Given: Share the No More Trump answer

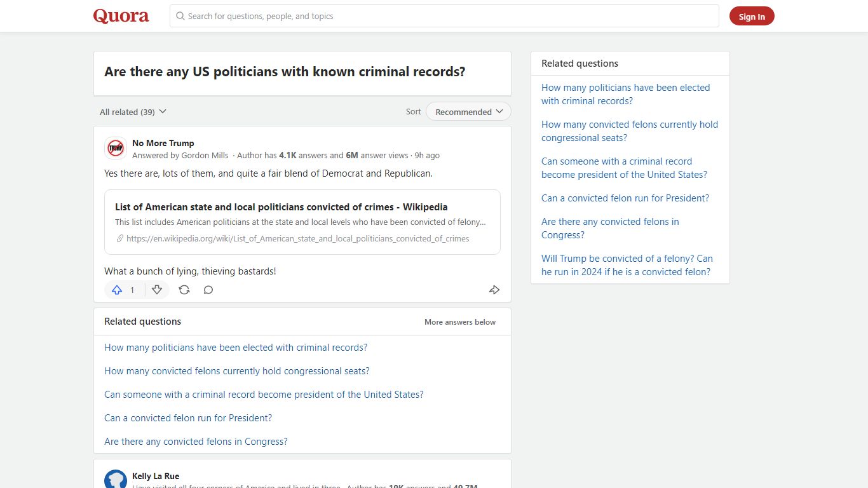Looking at the screenshot, I should coord(494,290).
